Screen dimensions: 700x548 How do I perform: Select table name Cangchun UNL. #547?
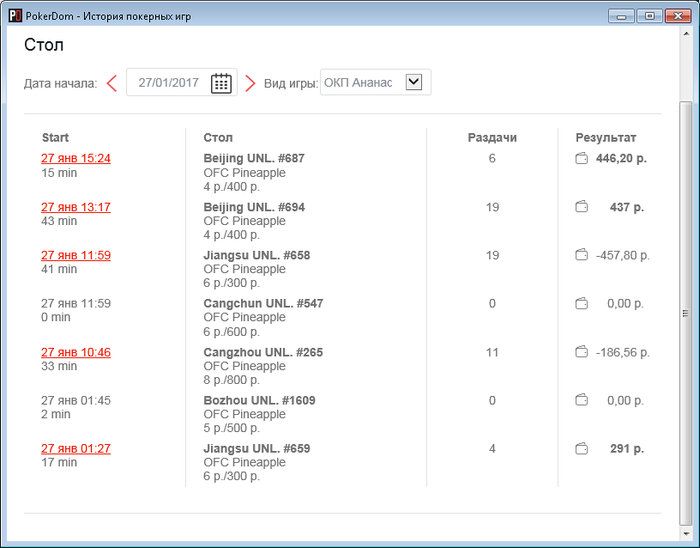tap(263, 303)
